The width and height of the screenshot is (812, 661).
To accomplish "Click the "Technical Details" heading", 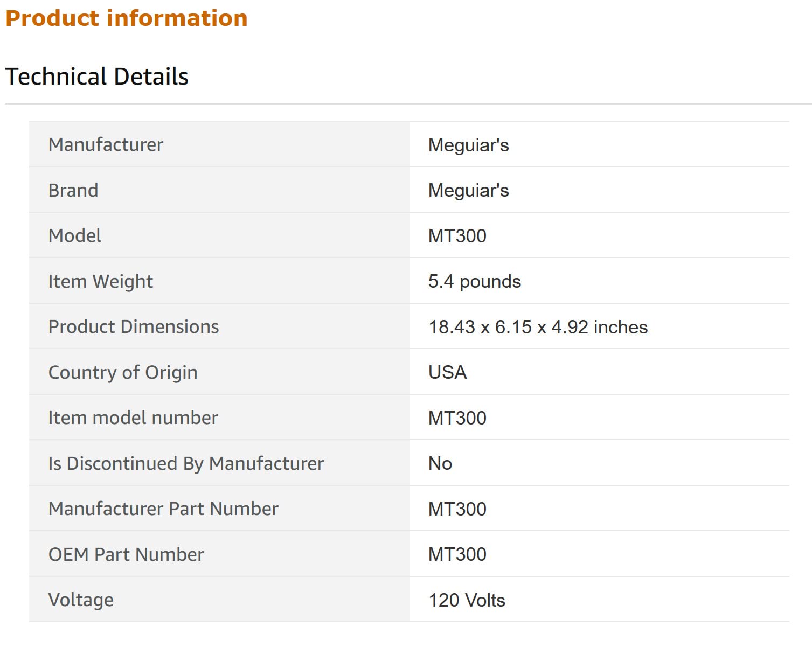I will [97, 76].
